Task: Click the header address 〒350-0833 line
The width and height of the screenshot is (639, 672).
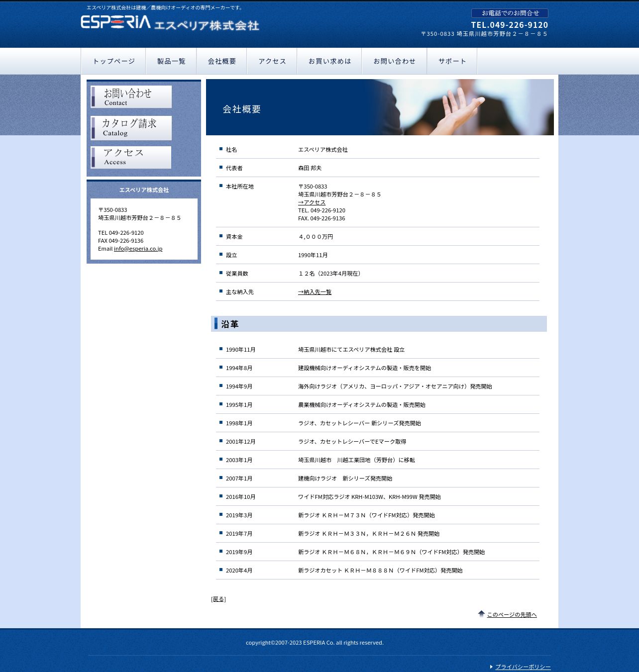Action: pos(484,34)
